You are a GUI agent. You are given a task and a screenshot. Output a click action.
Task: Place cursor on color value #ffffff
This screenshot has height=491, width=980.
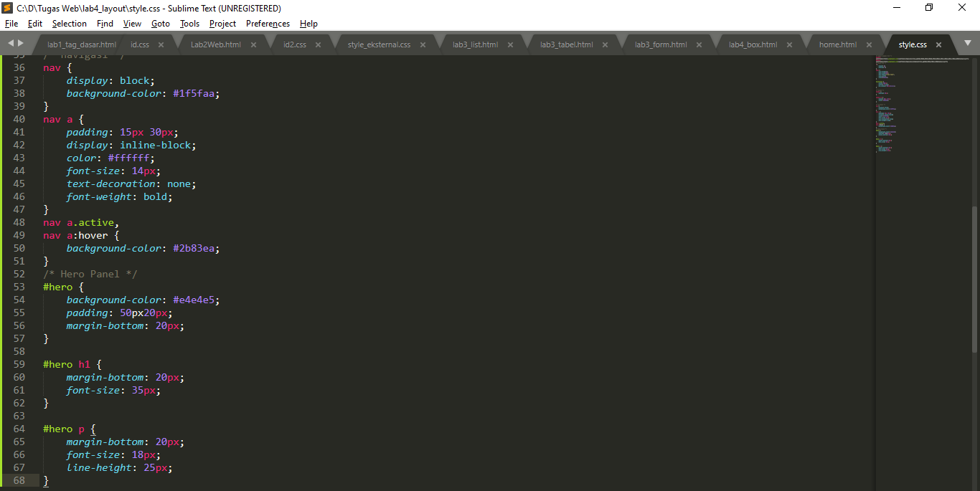tap(128, 158)
